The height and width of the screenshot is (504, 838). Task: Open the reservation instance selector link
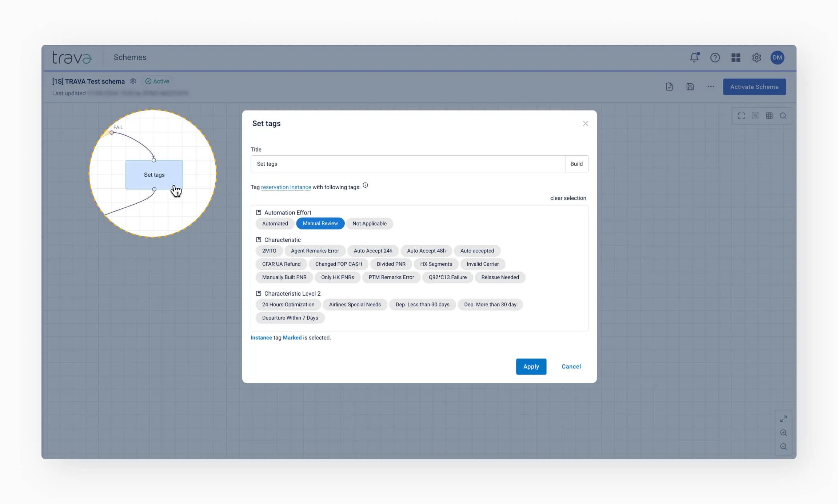click(x=286, y=187)
